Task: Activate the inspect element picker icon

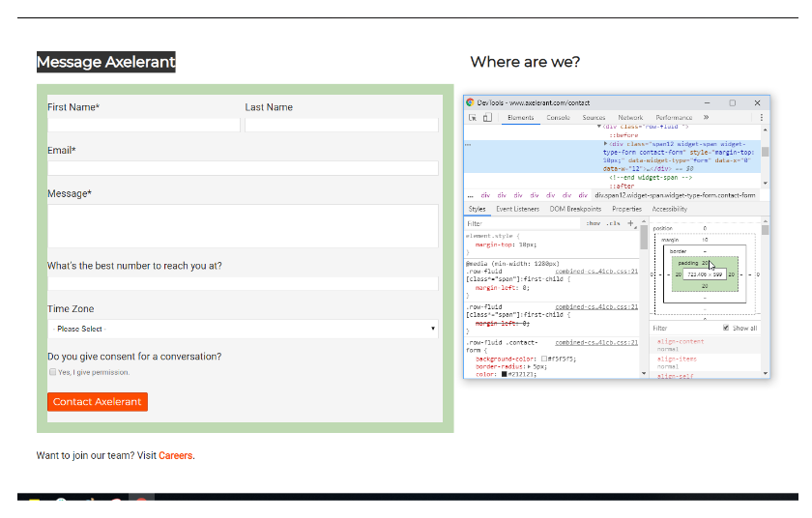Action: coord(473,118)
